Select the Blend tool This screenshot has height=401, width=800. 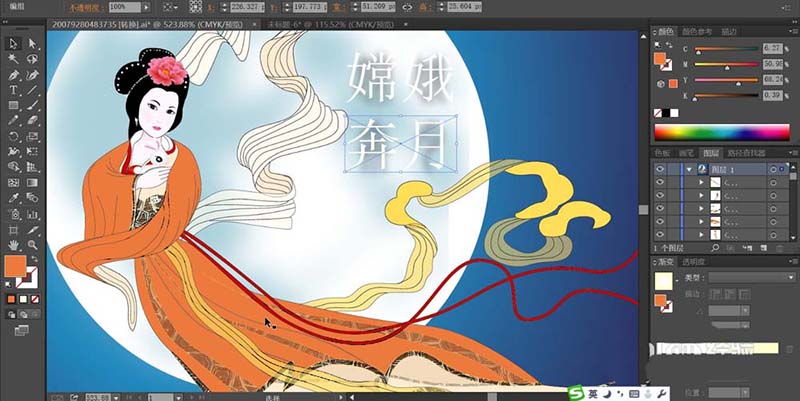33,198
